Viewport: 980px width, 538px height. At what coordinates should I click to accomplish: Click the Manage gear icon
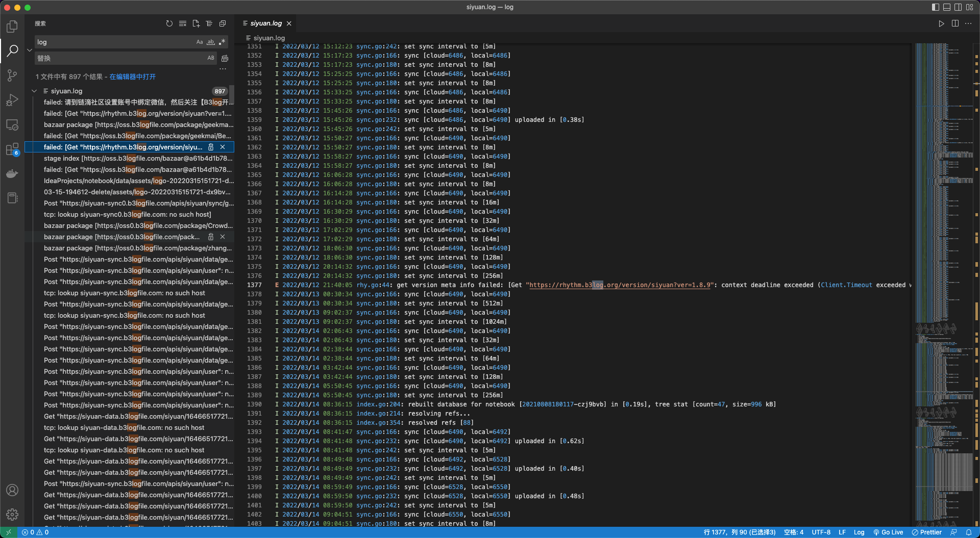tap(12, 515)
